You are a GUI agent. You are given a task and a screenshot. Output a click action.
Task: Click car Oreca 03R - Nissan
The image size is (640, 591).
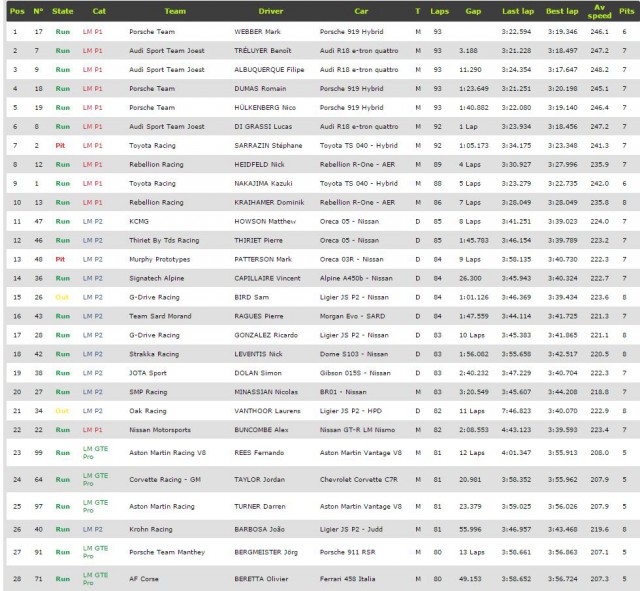[351, 259]
